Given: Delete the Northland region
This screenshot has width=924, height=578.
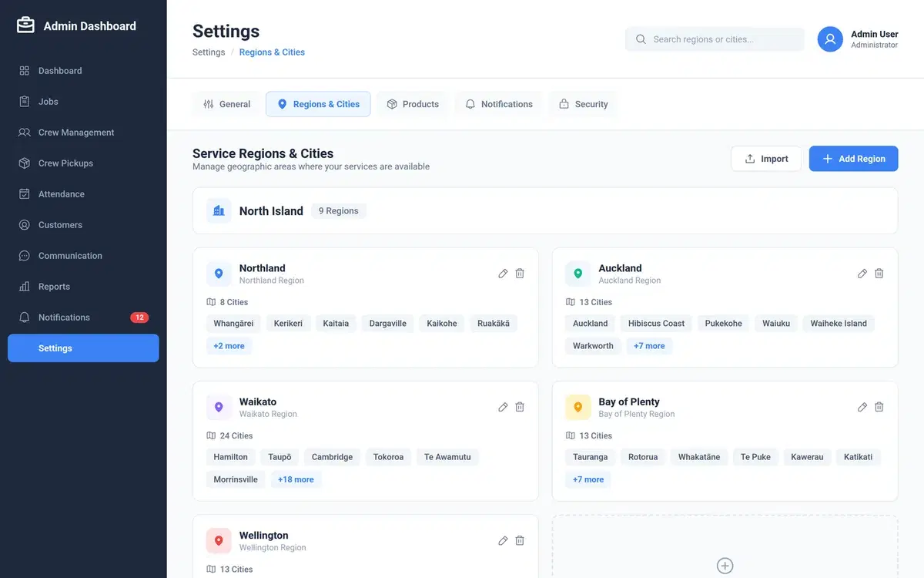Looking at the screenshot, I should [520, 274].
